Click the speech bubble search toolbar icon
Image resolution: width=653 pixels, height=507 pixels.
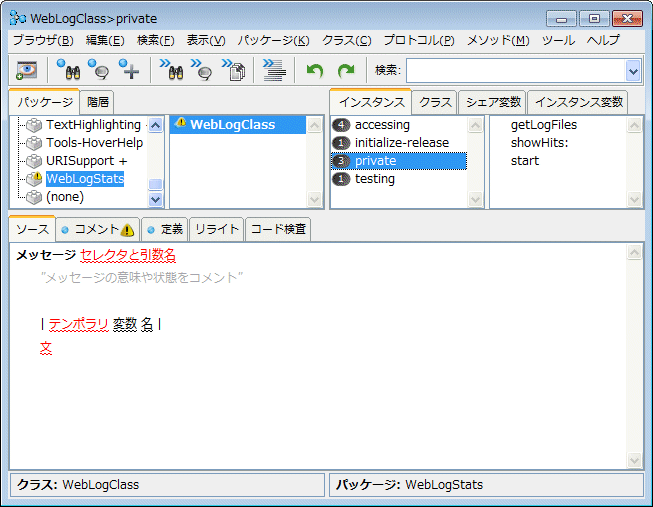(x=98, y=69)
